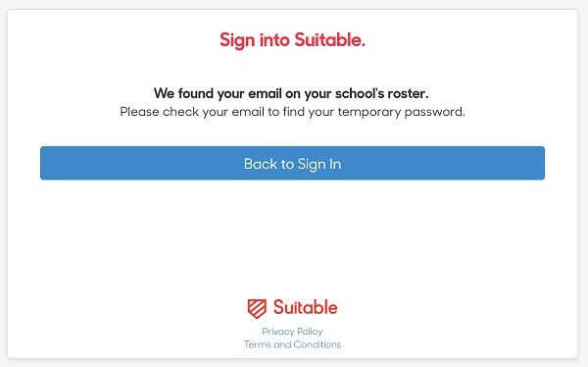Click the Back to Sign In button

[292, 163]
